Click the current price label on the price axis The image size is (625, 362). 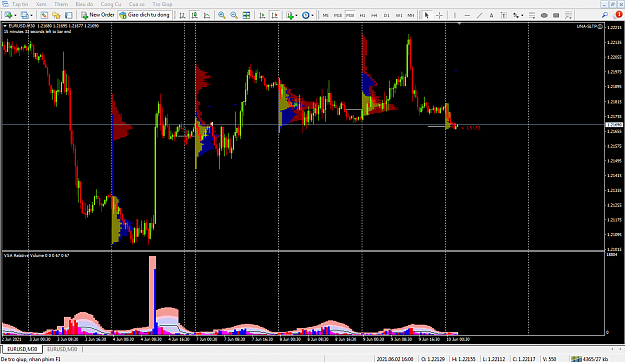(614, 125)
